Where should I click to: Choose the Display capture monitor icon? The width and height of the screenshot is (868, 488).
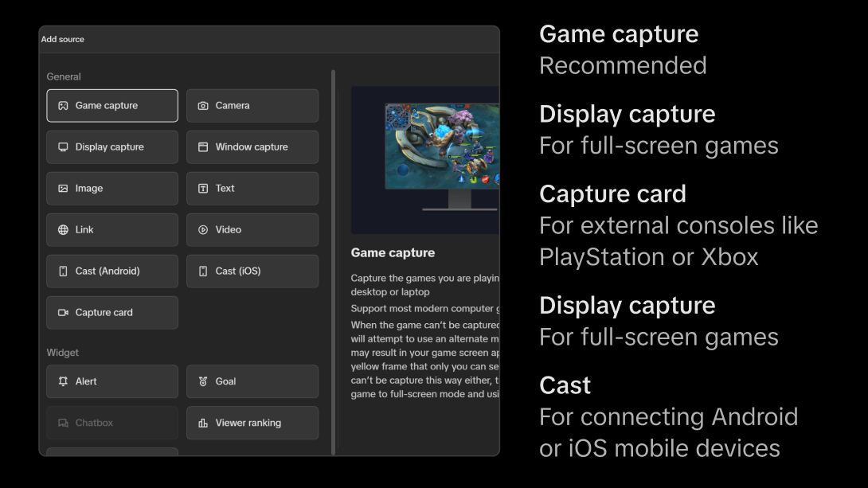(63, 147)
